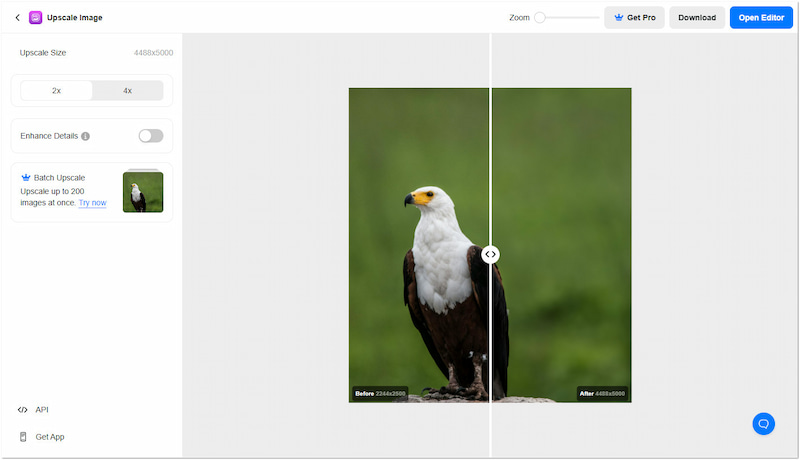Select the 2x upscale option
Image resolution: width=800 pixels, height=460 pixels.
[56, 90]
